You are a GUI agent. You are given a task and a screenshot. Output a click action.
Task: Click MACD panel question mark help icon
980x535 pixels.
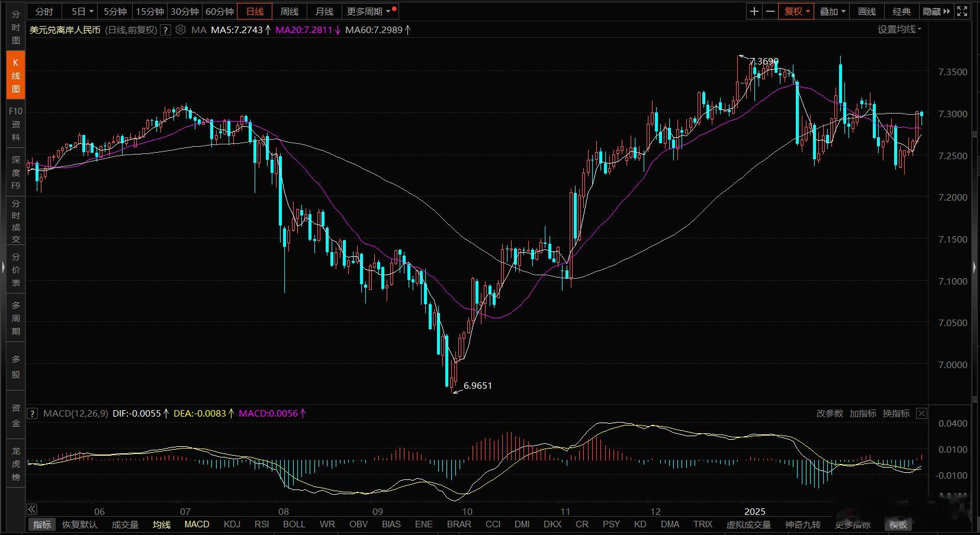coord(33,414)
